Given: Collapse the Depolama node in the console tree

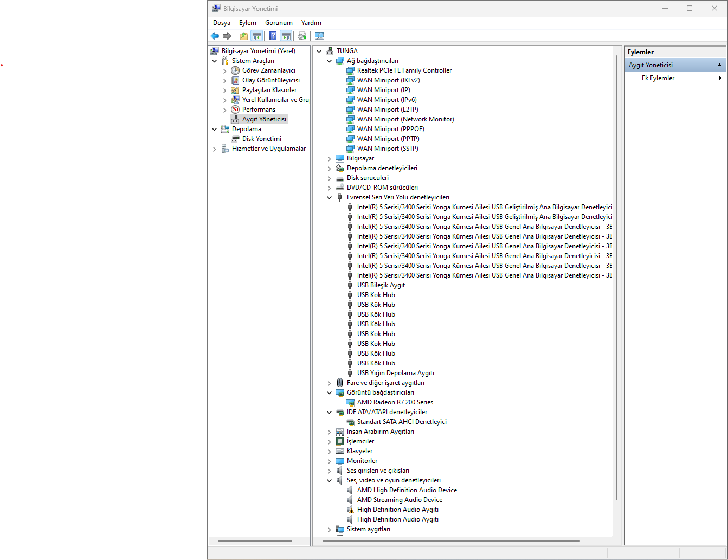Looking at the screenshot, I should pyautogui.click(x=215, y=129).
